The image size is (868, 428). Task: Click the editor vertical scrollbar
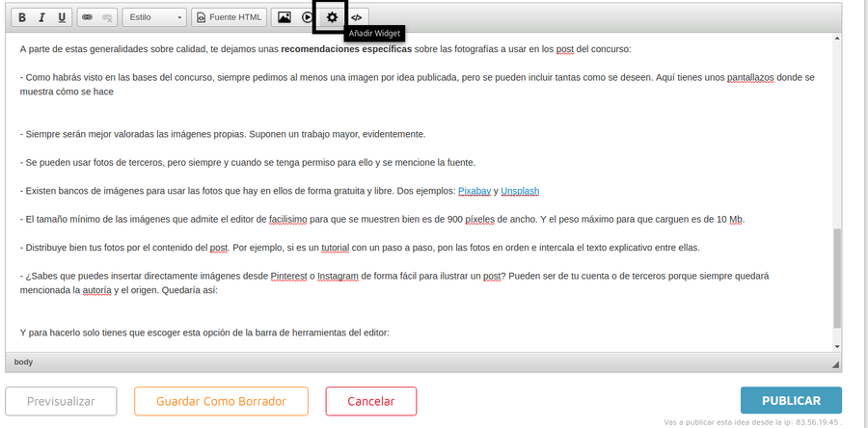click(x=836, y=280)
